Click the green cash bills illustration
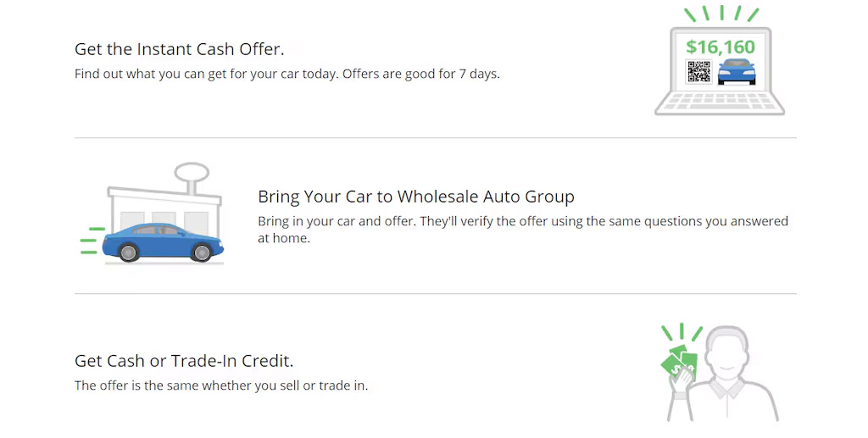 (682, 358)
